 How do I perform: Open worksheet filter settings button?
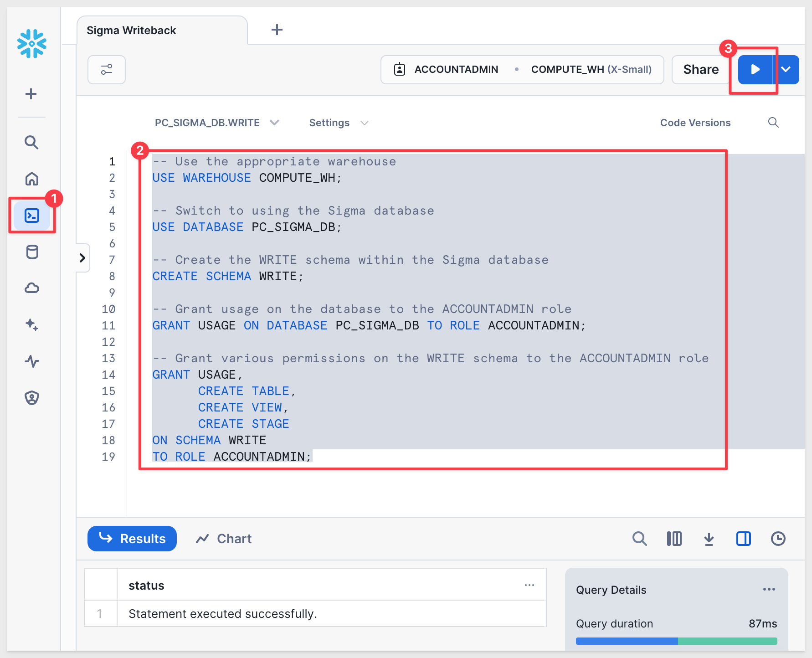tap(107, 70)
